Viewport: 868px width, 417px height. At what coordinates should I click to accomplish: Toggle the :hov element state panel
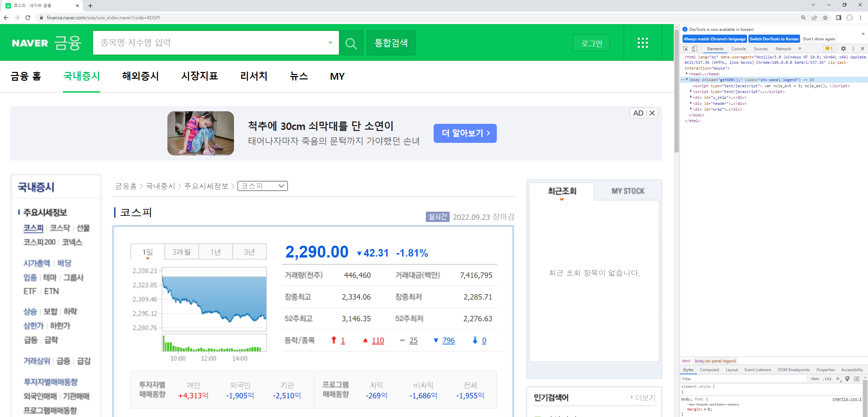coord(814,379)
